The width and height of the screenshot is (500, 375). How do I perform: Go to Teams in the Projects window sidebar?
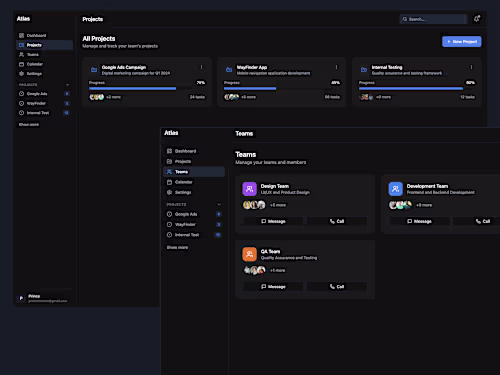45,54
